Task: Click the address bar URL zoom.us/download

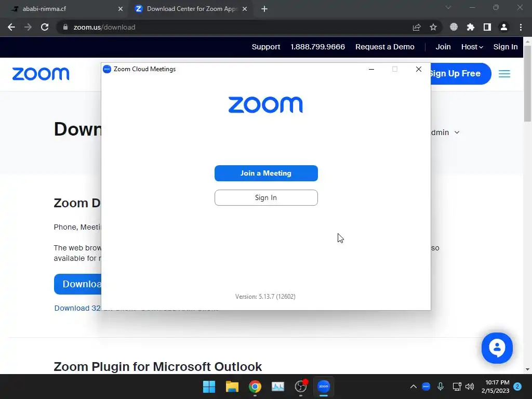Action: [x=104, y=27]
